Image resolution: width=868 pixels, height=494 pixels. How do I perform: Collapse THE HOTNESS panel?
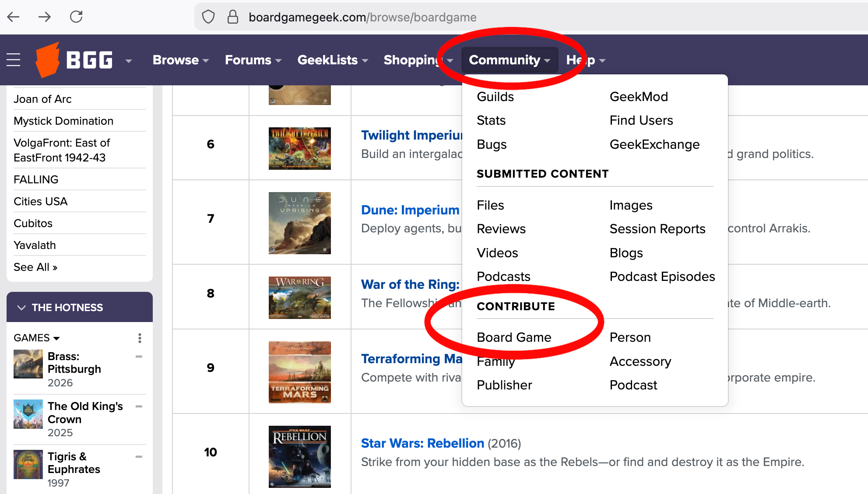pyautogui.click(x=22, y=307)
